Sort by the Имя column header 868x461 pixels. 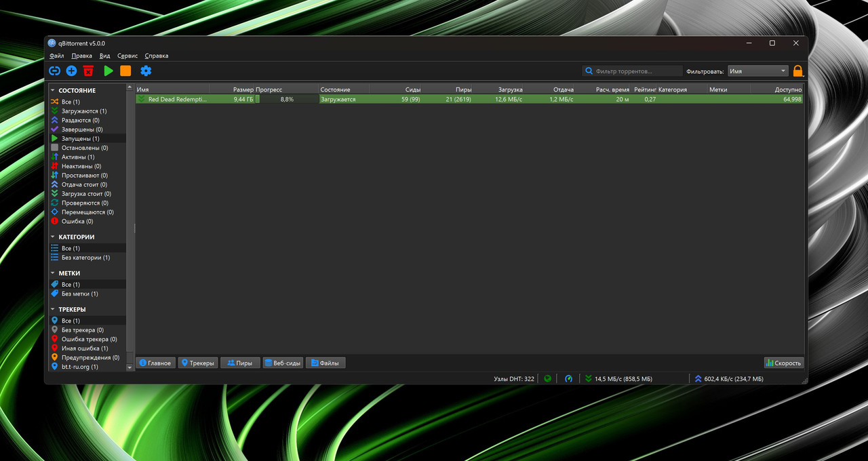click(172, 89)
